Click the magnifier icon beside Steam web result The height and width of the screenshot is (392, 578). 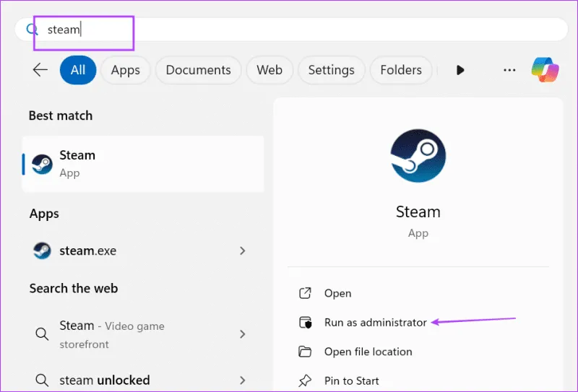(42, 334)
